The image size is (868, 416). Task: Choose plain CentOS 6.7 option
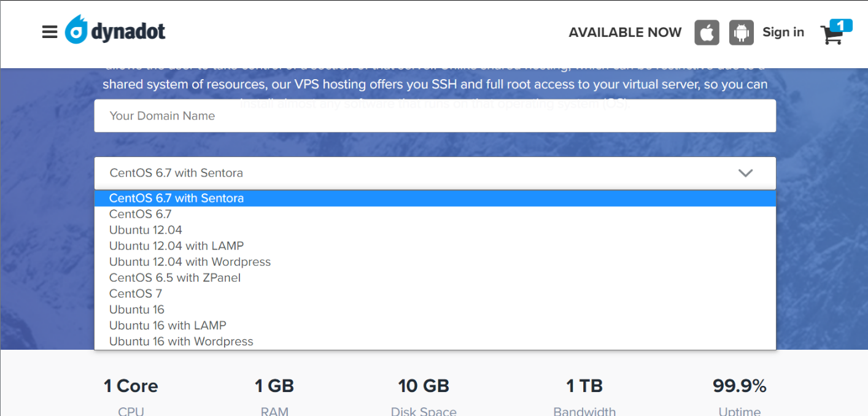pyautogui.click(x=140, y=214)
